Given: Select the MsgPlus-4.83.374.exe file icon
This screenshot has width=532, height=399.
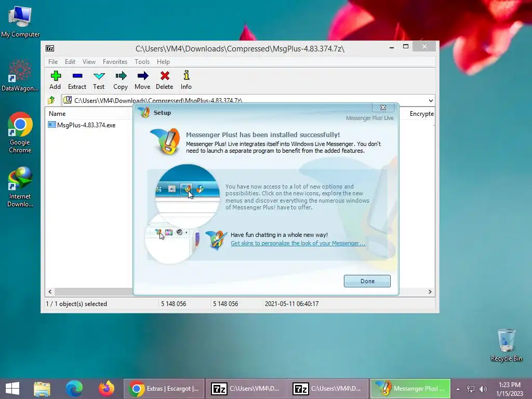Looking at the screenshot, I should click(x=51, y=125).
